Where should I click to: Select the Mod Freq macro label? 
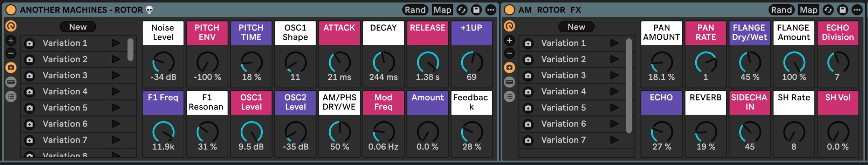[x=384, y=103]
